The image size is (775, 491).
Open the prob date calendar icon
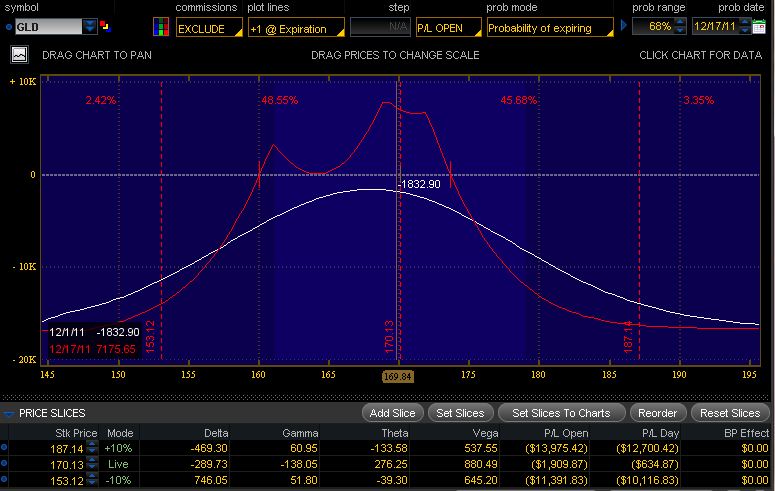point(759,27)
